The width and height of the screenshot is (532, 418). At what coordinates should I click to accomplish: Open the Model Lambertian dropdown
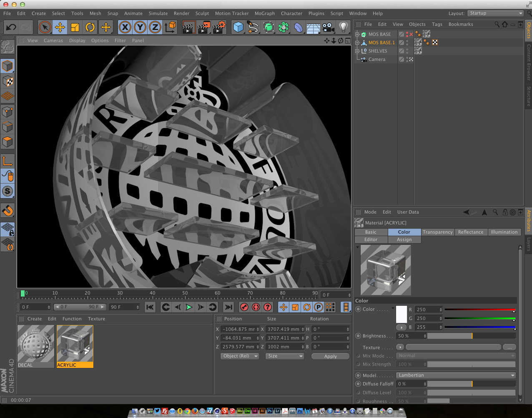457,375
